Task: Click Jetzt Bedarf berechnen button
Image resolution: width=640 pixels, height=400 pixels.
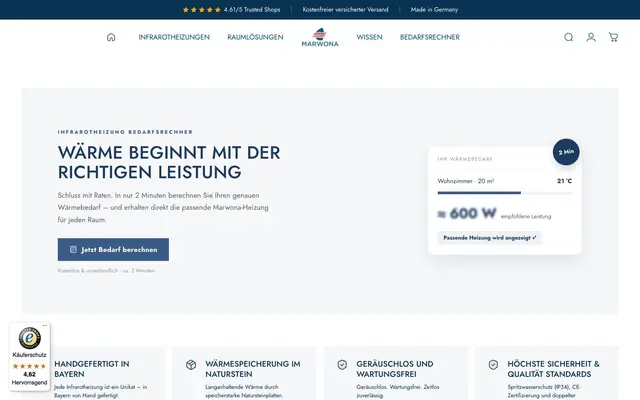Action: coord(113,249)
